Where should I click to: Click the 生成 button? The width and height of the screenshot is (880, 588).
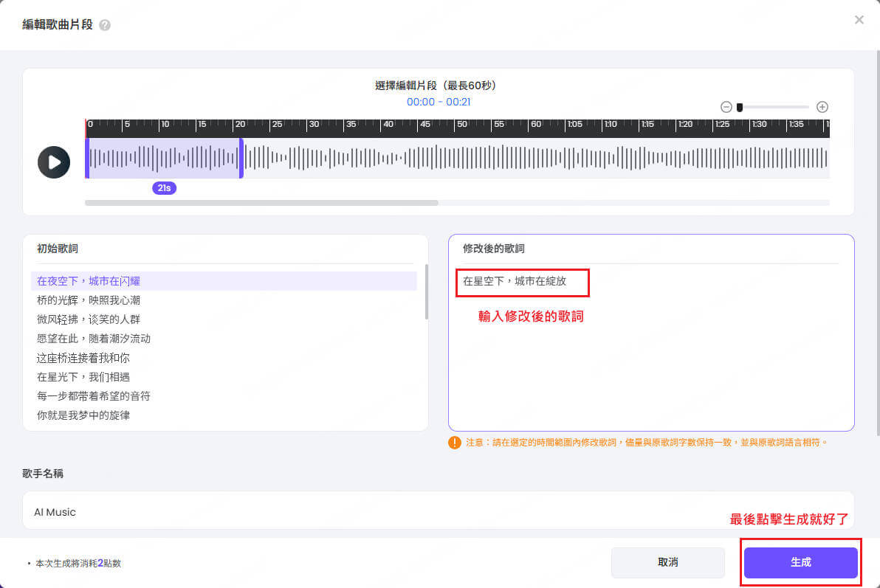coord(800,562)
